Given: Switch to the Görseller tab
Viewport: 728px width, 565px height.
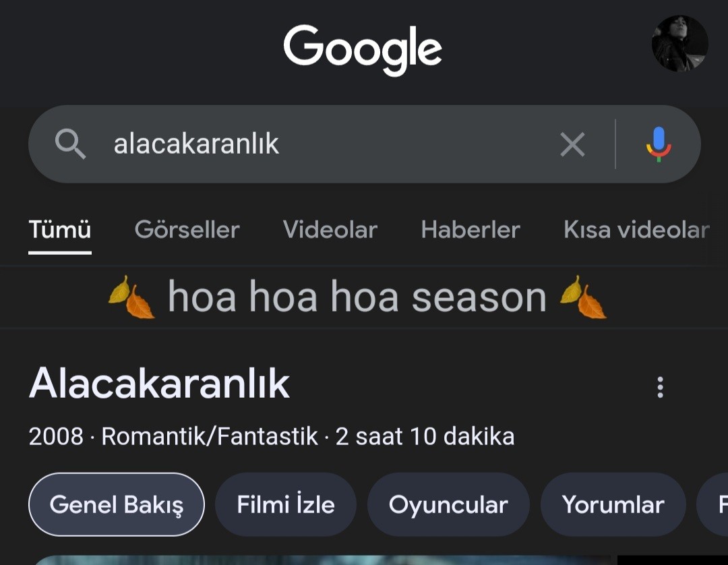Looking at the screenshot, I should (x=187, y=230).
